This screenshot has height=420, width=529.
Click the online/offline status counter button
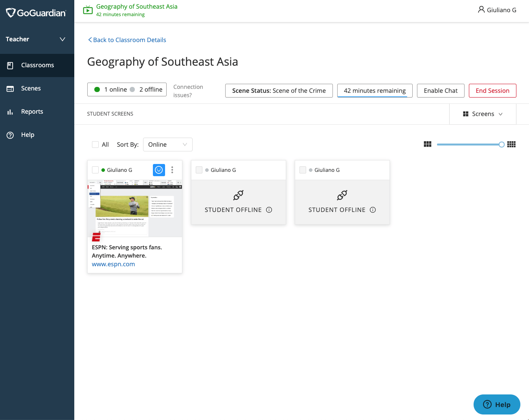click(x=127, y=89)
